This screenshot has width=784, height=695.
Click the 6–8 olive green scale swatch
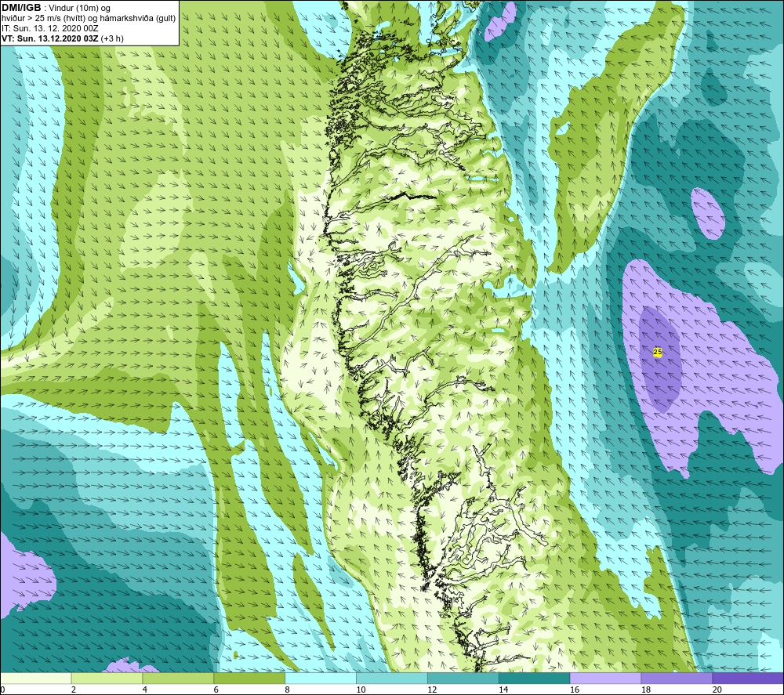(249, 678)
